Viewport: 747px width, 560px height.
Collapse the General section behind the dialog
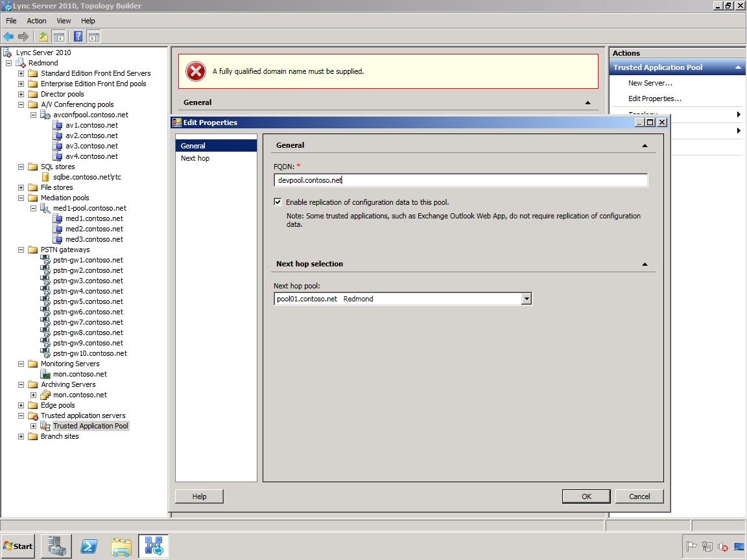587,103
